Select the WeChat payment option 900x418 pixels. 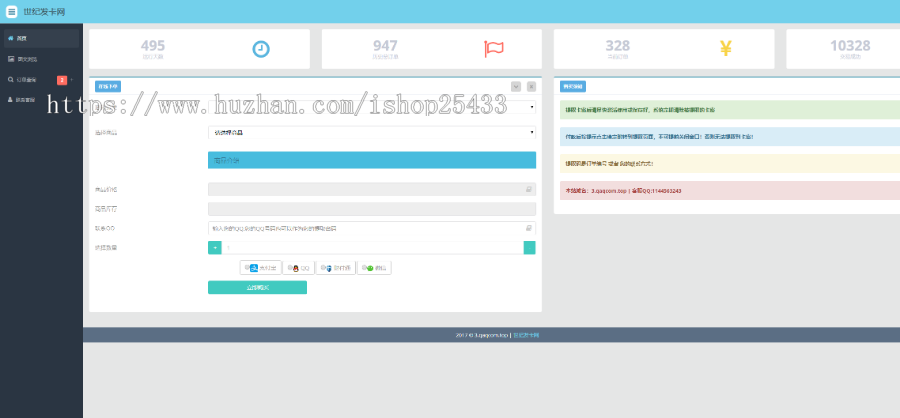(x=374, y=268)
